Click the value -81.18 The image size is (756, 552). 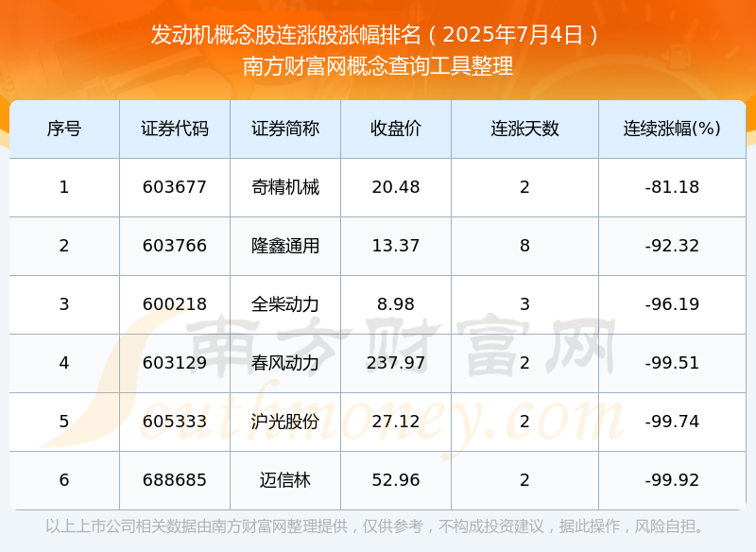(x=672, y=187)
